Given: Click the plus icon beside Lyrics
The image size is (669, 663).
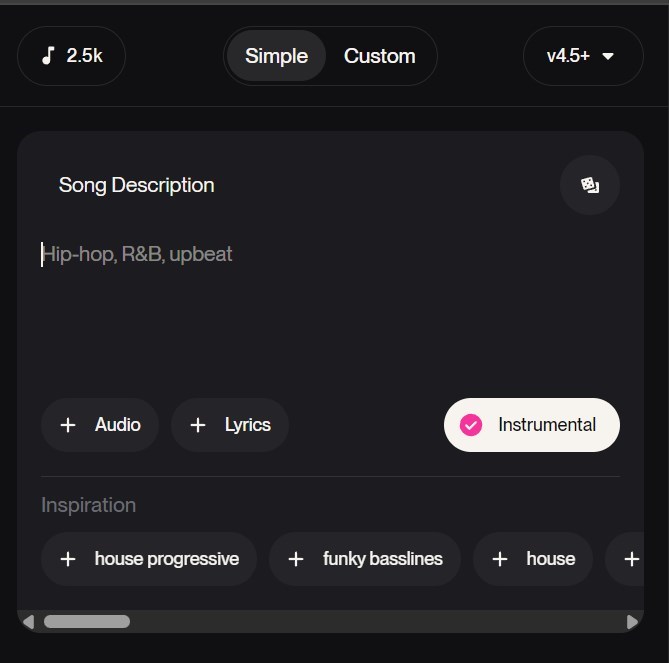Looking at the screenshot, I should [198, 425].
